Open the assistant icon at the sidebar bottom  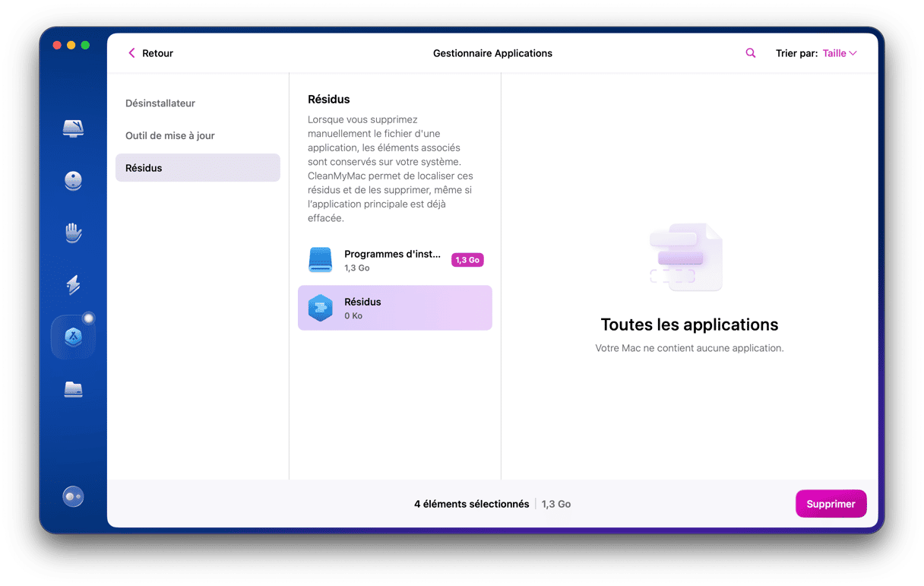[73, 496]
